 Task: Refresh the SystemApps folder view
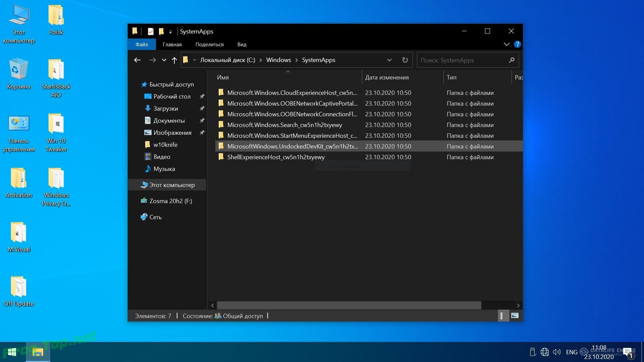405,60
